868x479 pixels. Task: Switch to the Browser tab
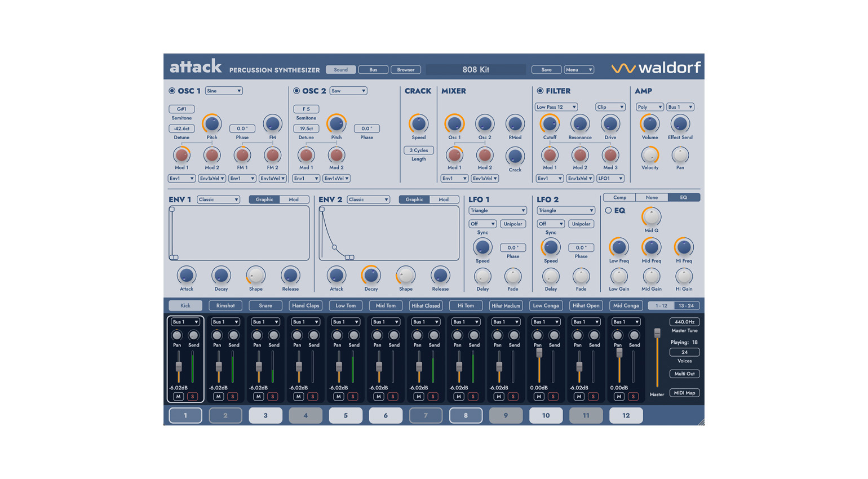point(406,70)
